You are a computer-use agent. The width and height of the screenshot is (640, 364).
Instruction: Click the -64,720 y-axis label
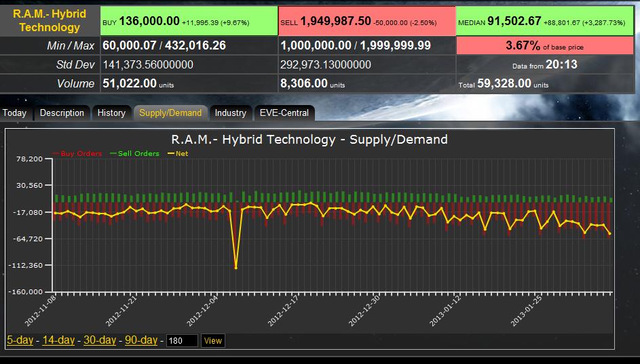pos(29,239)
